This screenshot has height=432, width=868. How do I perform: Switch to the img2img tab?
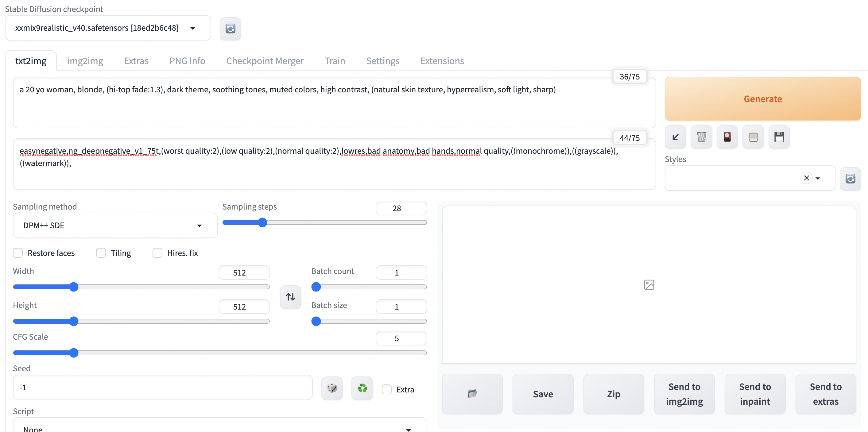click(85, 61)
